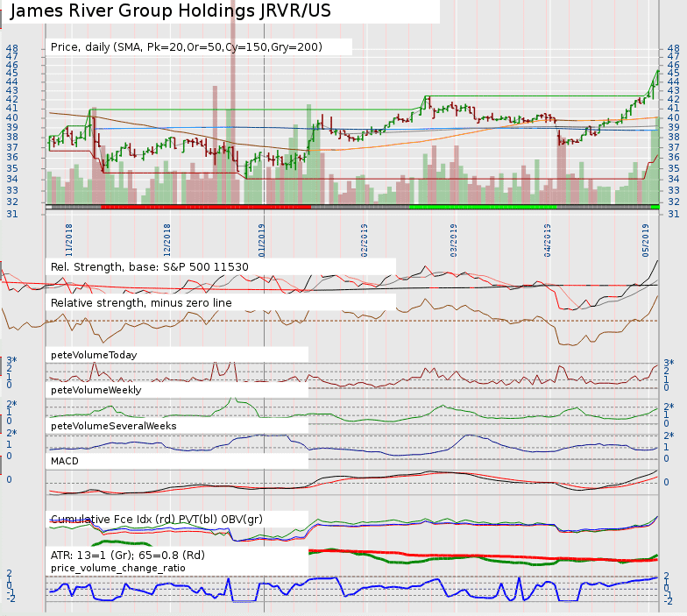The image size is (687, 616).
Task: Click the 48 price label on the left axis
Action: [x=12, y=48]
